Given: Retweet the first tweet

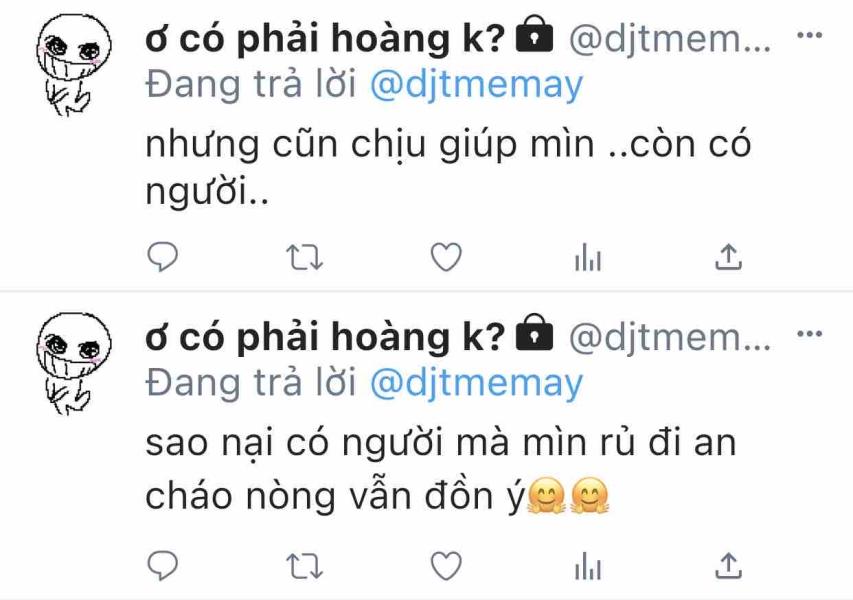Looking at the screenshot, I should tap(305, 257).
